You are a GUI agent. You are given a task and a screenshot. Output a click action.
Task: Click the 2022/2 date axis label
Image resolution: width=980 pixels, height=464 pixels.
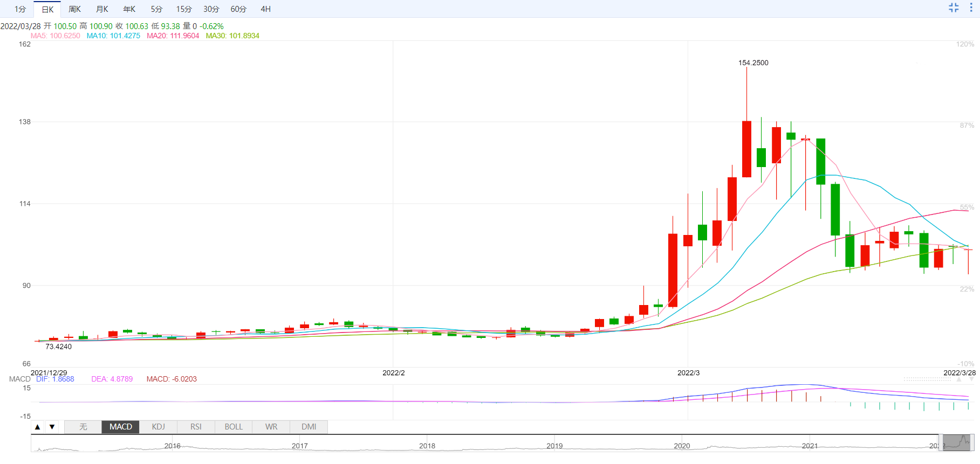tap(394, 372)
